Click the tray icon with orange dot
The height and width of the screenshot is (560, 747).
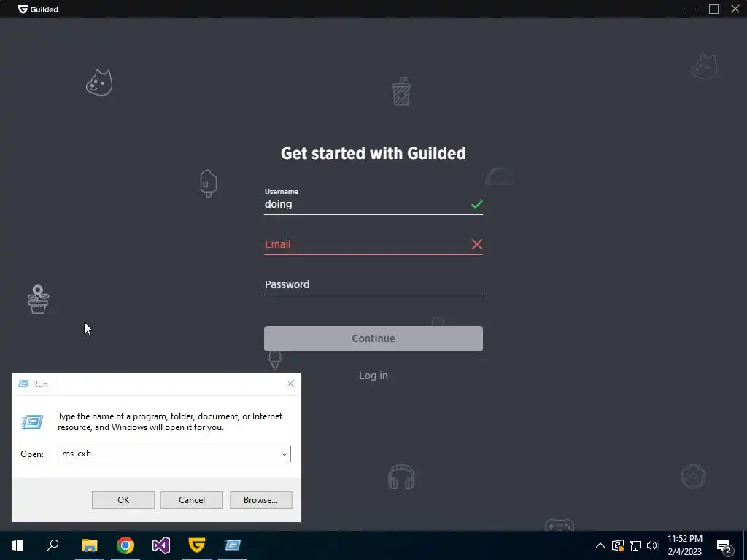618,545
